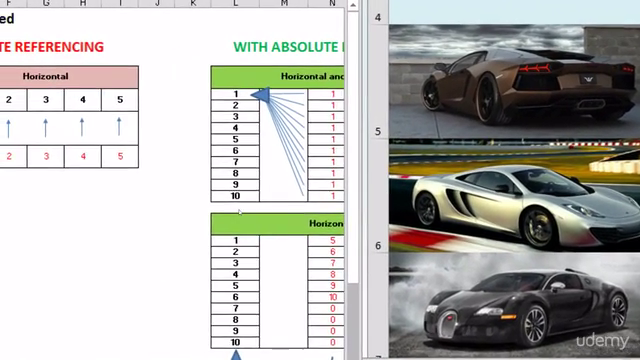
Task: Click black cell "3" under Horizontal header
Action: coord(46,100)
